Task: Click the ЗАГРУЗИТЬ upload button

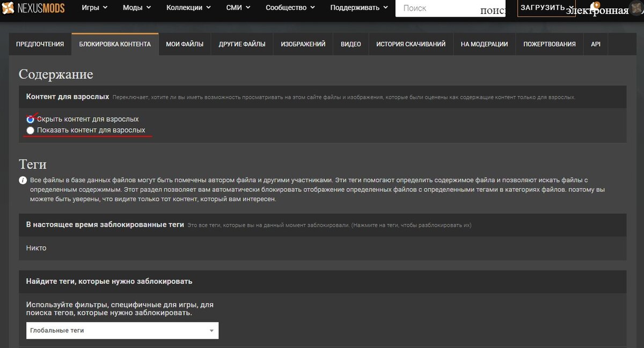Action: (546, 8)
